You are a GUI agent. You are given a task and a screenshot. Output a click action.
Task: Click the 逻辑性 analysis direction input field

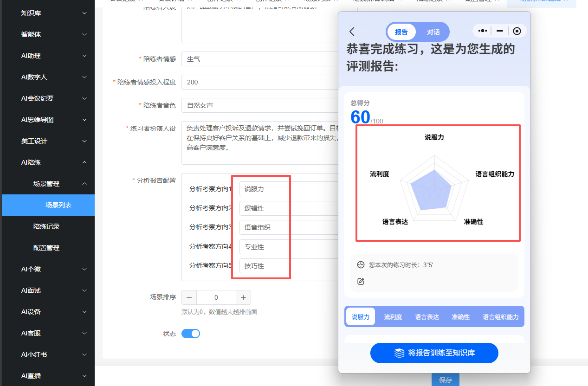click(288, 208)
